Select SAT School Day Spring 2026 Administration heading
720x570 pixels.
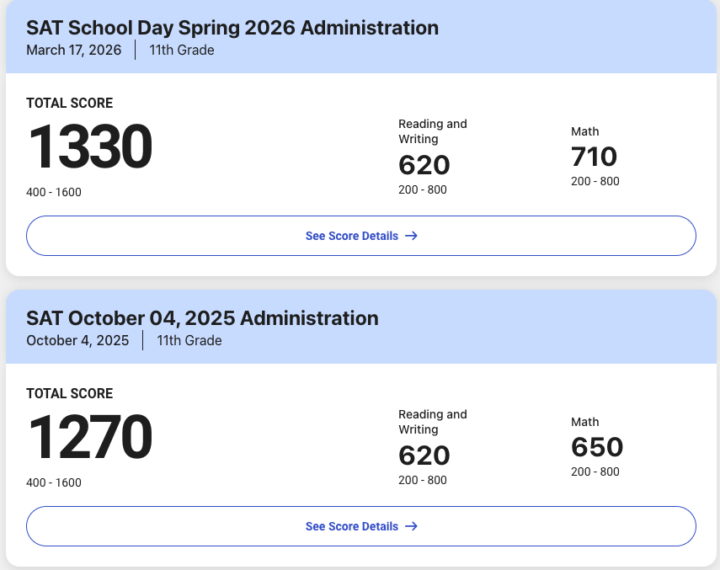click(232, 28)
